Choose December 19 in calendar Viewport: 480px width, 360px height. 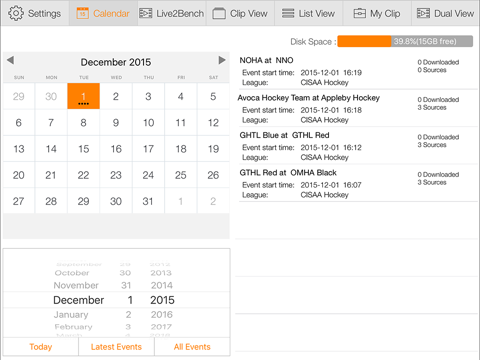tap(213, 149)
